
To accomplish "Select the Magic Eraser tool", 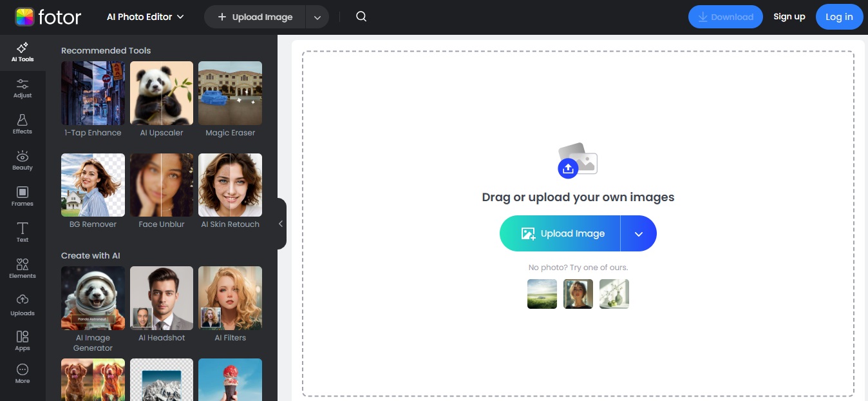I will [x=231, y=99].
